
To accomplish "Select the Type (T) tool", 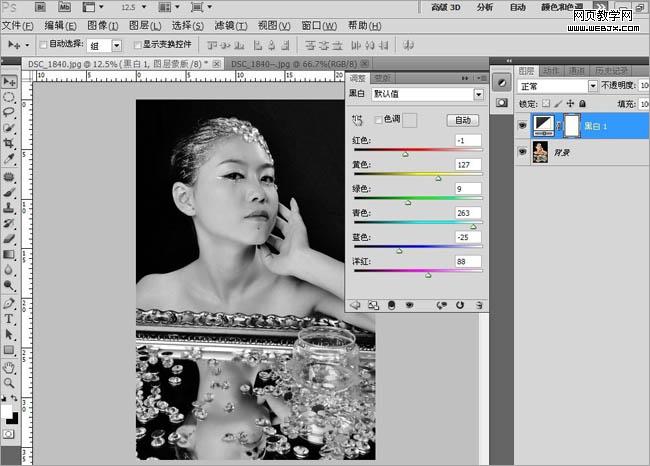I will [9, 318].
